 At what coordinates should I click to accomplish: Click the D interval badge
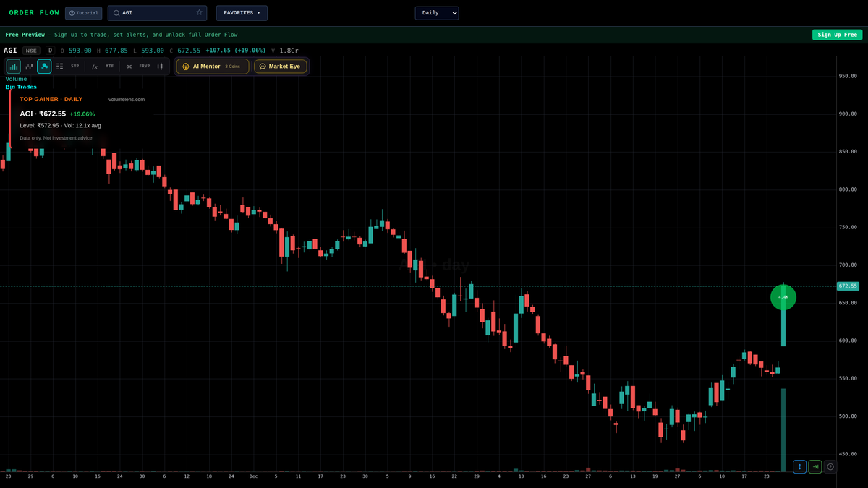[x=50, y=51]
